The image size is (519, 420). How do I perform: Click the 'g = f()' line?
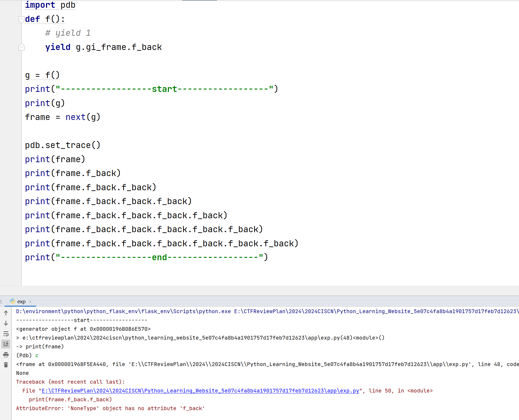coord(42,75)
